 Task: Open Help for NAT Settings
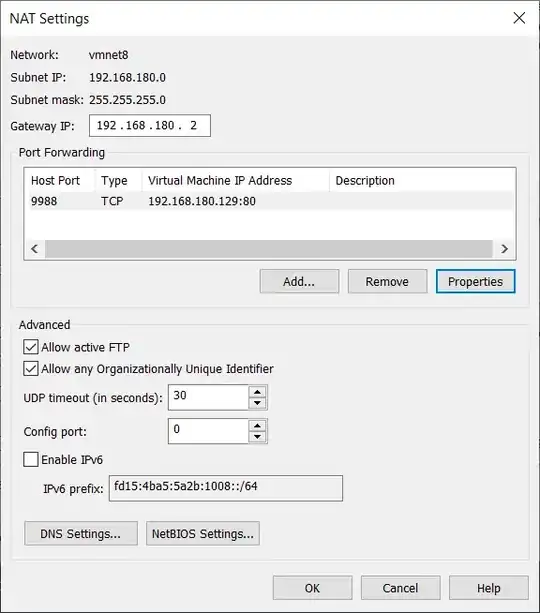click(489, 588)
